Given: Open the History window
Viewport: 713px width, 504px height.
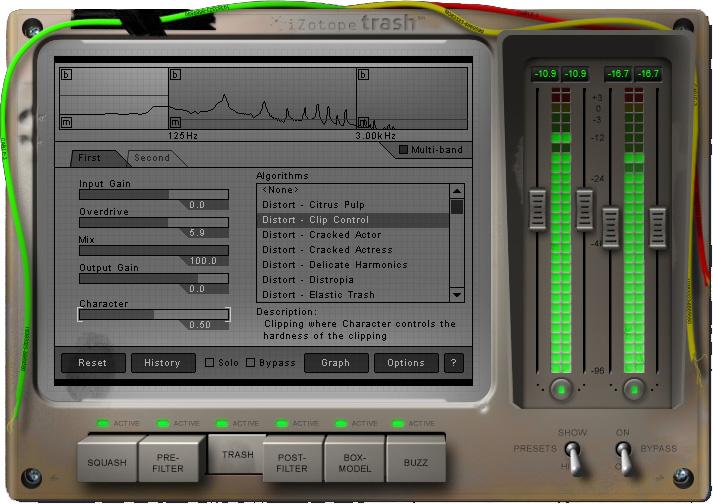Looking at the screenshot, I should pos(163,363).
